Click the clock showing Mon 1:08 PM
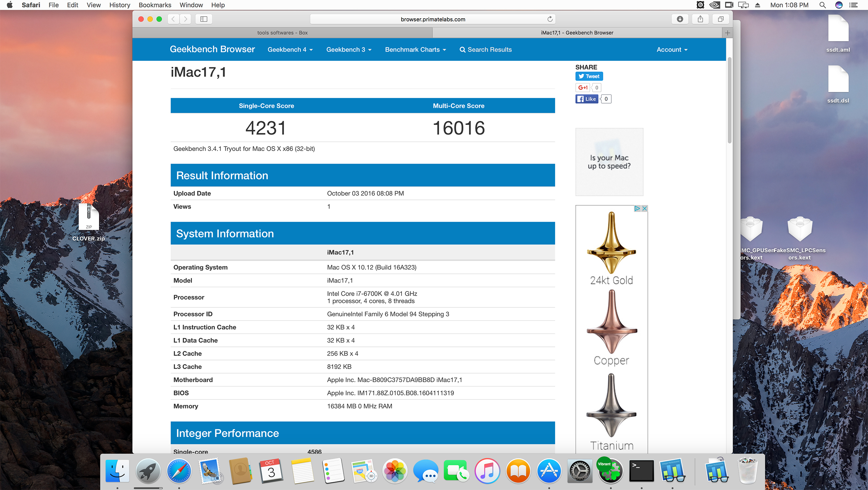868x490 pixels. pos(789,5)
